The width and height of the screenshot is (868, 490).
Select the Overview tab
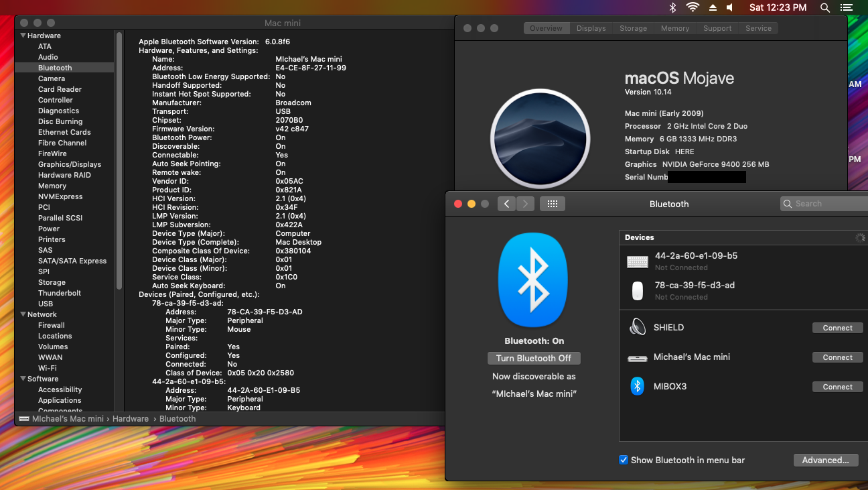[547, 28]
